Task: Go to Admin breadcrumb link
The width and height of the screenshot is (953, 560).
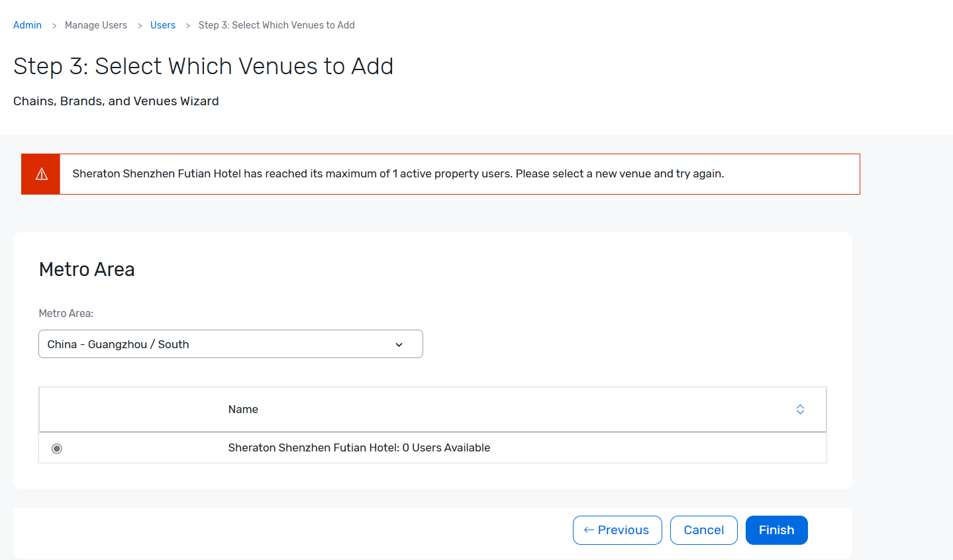Action: [27, 25]
